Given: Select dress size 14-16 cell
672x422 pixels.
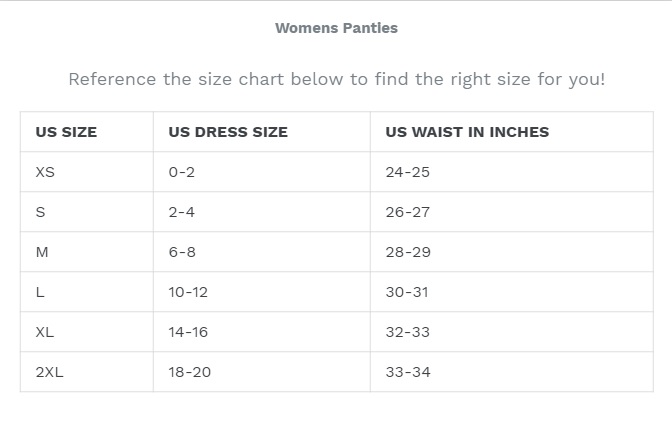Looking at the screenshot, I should point(188,332).
